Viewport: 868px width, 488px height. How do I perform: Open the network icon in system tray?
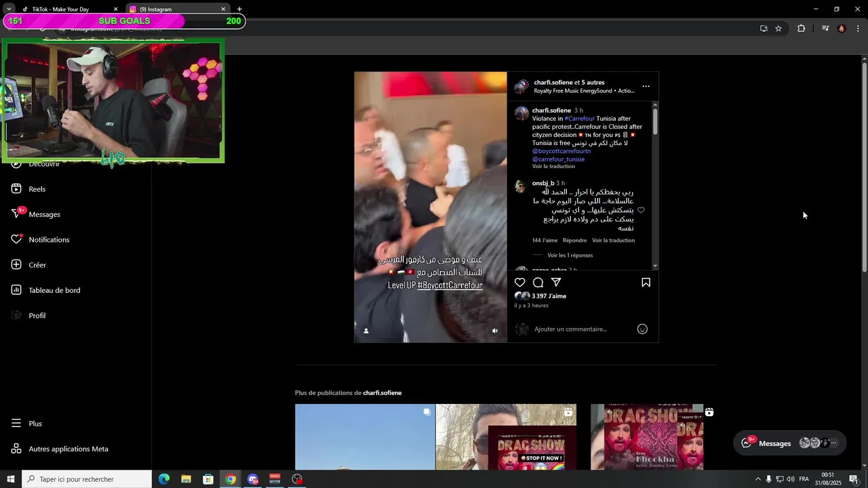780,479
